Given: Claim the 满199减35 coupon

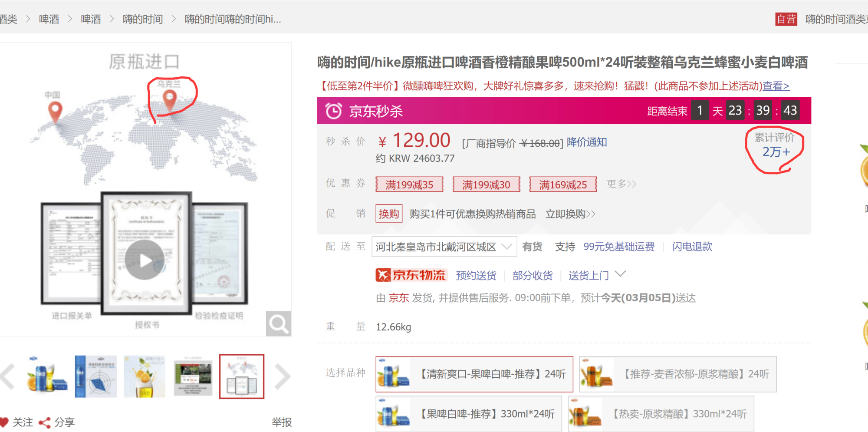Looking at the screenshot, I should (x=409, y=185).
